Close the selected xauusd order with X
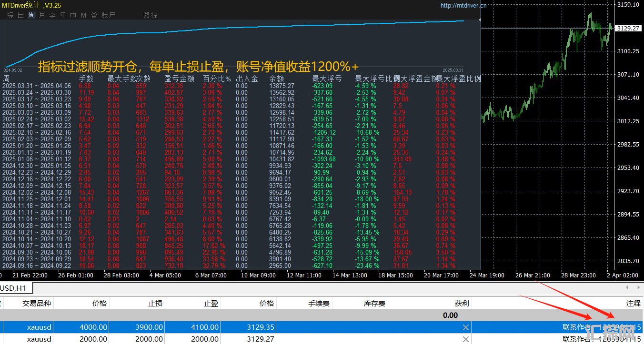The height and width of the screenshot is (344, 644). 465,327
